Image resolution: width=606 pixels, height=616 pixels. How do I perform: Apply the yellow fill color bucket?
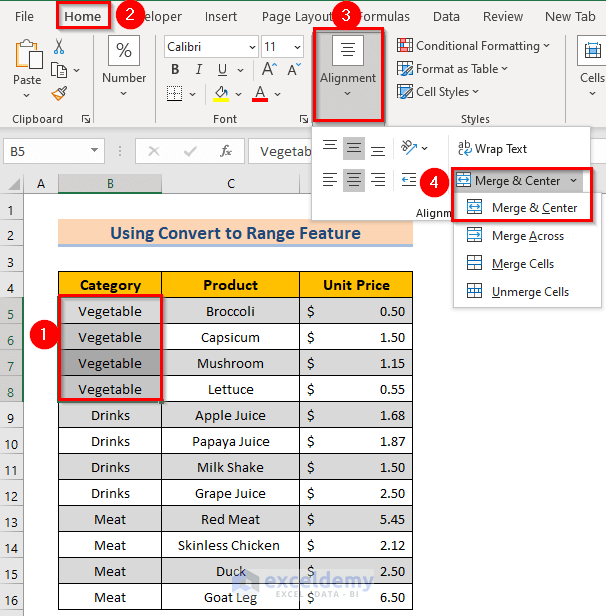(x=221, y=94)
